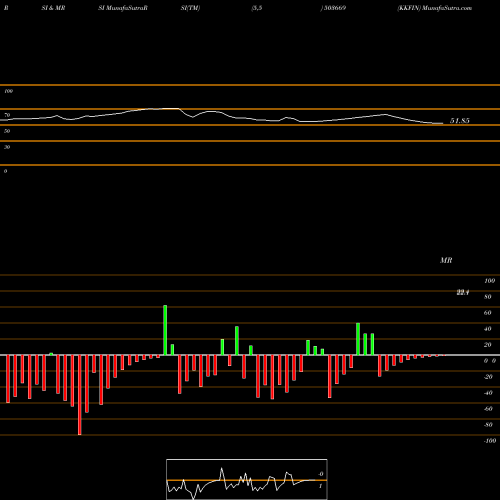Click the (KKFIN) MunafaSutra.com title text
This screenshot has height=500, width=500.
[x=435, y=8]
